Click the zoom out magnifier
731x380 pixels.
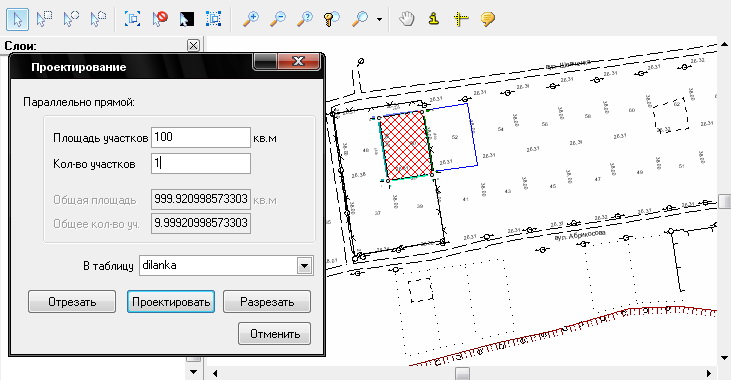pyautogui.click(x=278, y=19)
